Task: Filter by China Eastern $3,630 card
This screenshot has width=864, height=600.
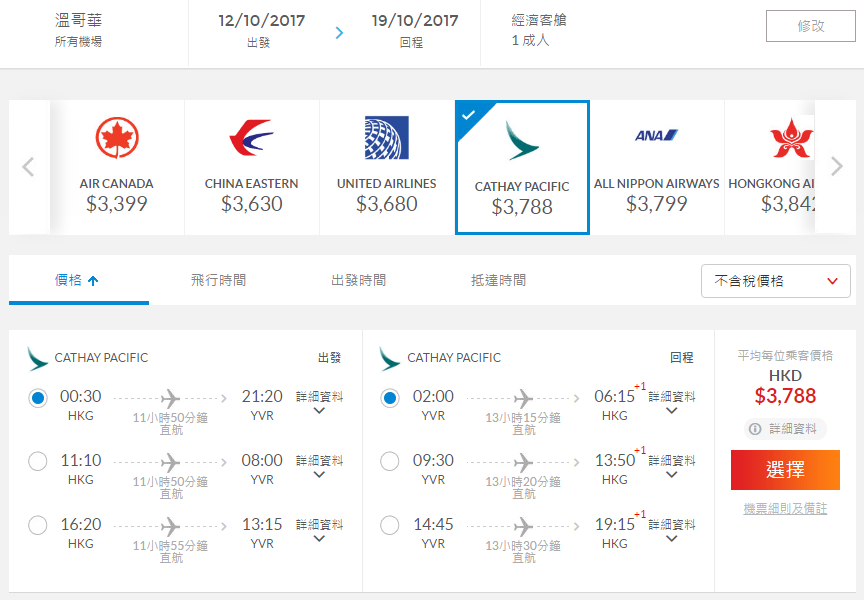Action: [x=252, y=167]
